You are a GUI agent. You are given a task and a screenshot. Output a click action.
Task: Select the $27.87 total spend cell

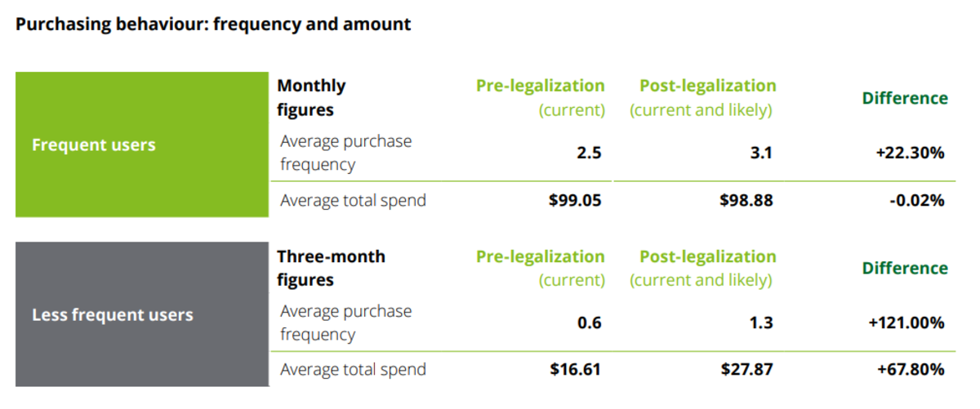coord(746,370)
